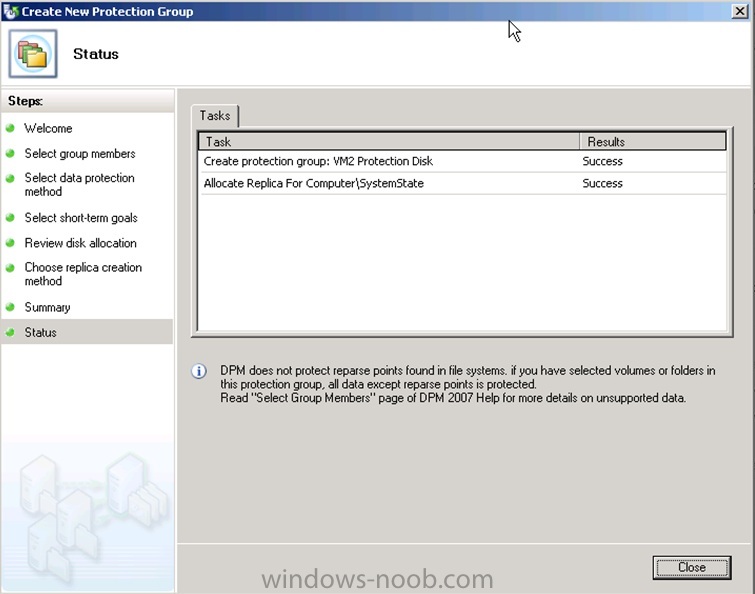The image size is (755, 594).
Task: Click the green bullet beside Select group members
Action: (10, 153)
